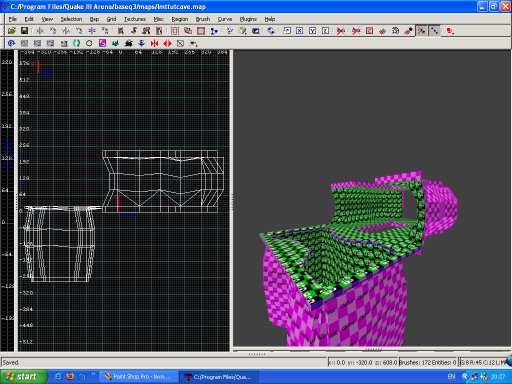Open the Region menu
Viewport: 512px width, 384px height.
pos(180,19)
